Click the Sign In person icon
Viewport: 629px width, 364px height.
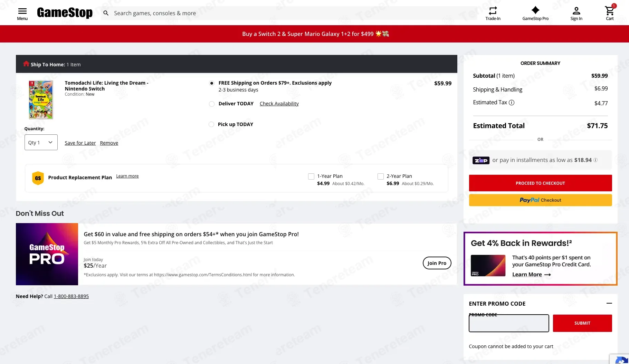576,10
